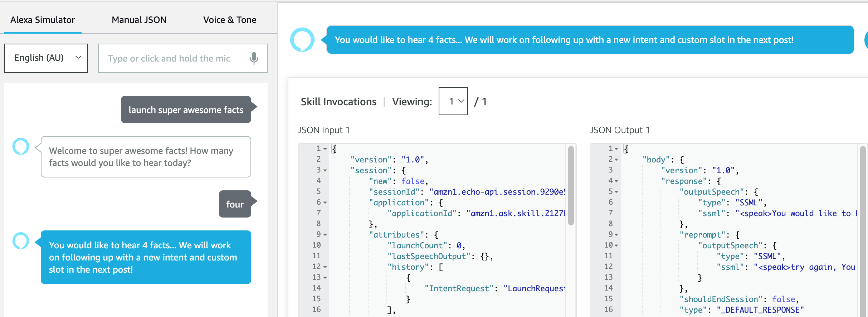Collapse the reprompt object at output line 9

pos(616,235)
